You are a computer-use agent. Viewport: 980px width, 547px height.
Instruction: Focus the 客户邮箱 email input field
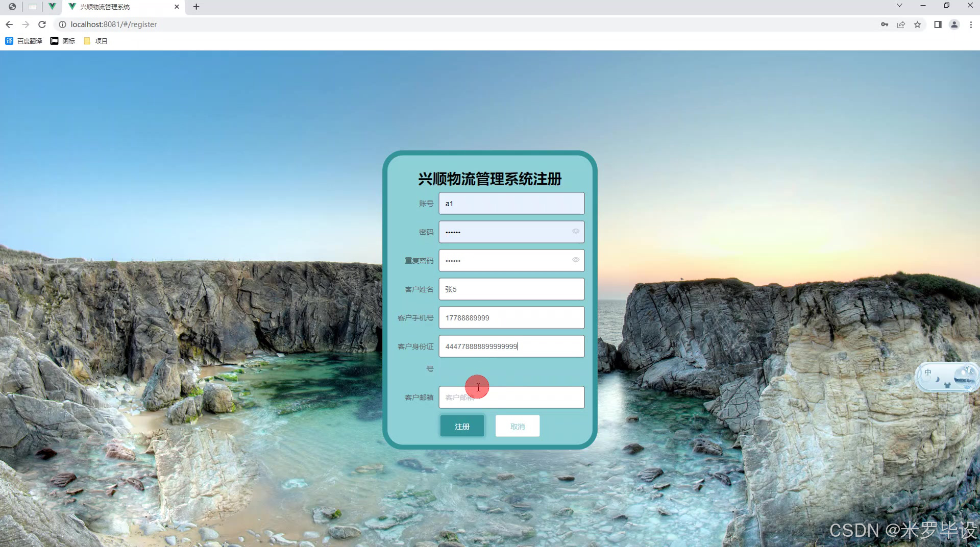tap(511, 397)
